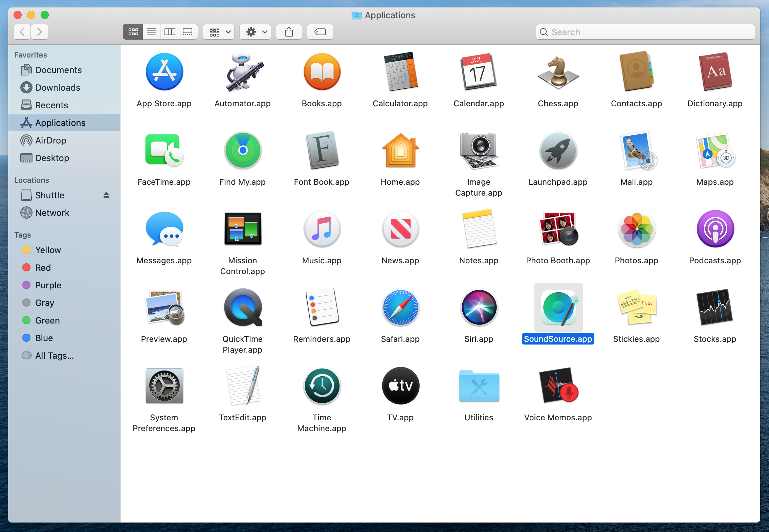Open Downloads in the sidebar
Screen dimensions: 769x532
pyautogui.click(x=64, y=88)
